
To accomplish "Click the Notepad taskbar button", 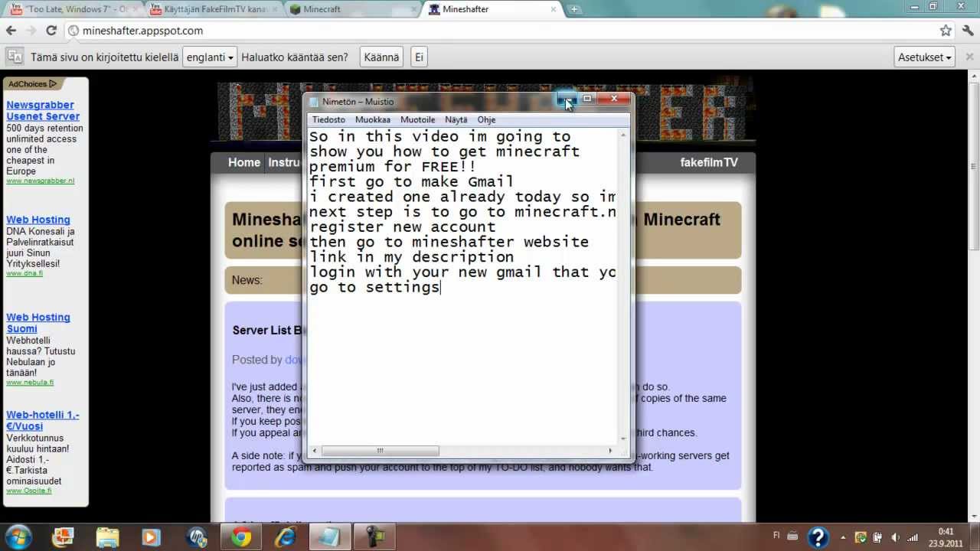I will tap(330, 536).
